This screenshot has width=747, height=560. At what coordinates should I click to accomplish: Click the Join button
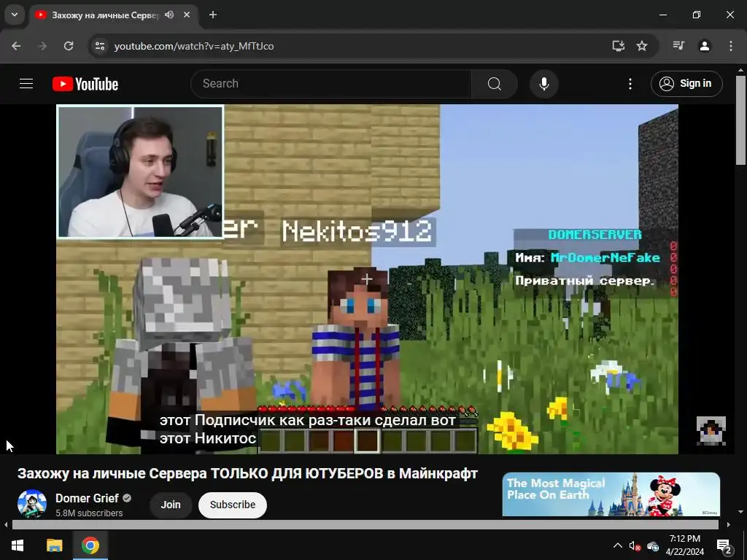[x=171, y=505]
